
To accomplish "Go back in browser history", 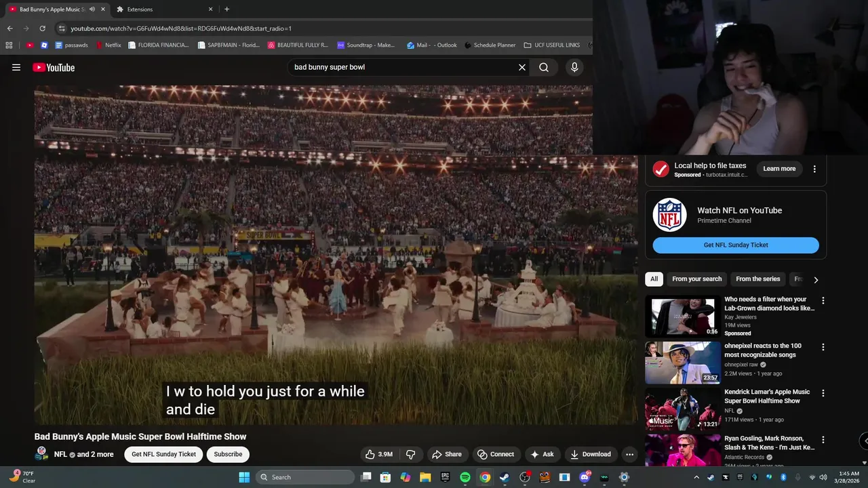I will (9, 28).
